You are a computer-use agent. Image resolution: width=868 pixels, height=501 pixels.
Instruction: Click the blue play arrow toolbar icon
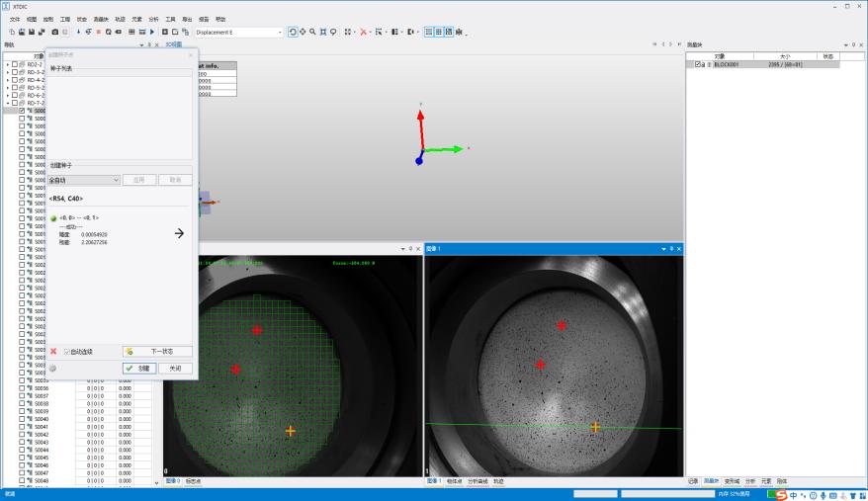(x=152, y=32)
